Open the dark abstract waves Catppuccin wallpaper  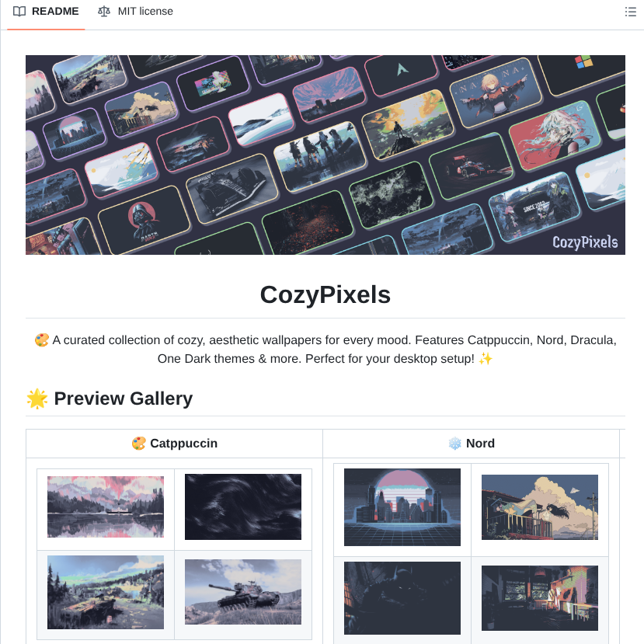pyautogui.click(x=243, y=506)
